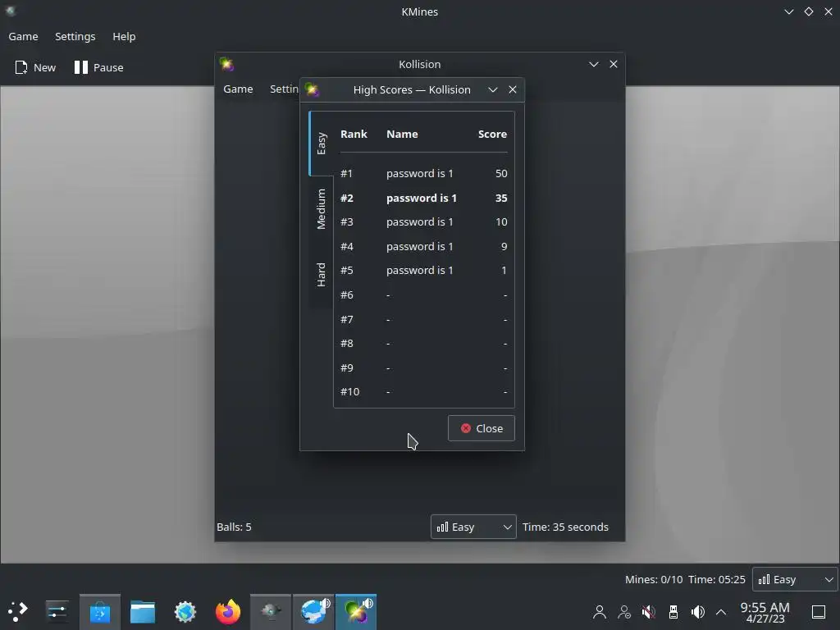Select rank #3 row scoring 10
The width and height of the screenshot is (840, 630).
(424, 221)
